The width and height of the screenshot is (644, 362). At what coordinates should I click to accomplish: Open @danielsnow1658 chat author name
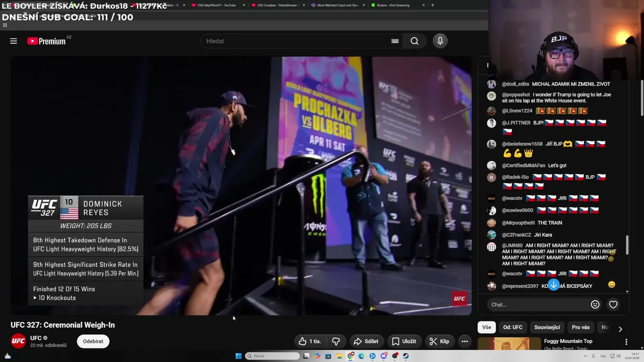522,144
